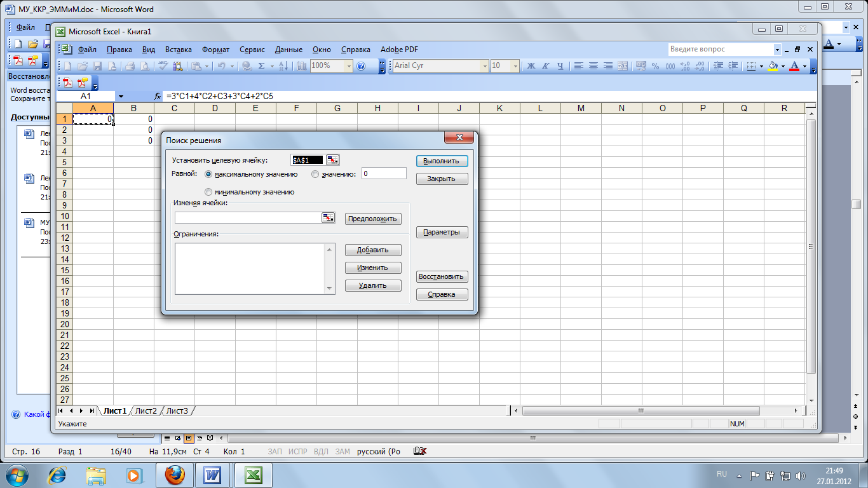The width and height of the screenshot is (868, 488).
Task: Click the Fill Color yellow bucket swatch
Action: click(773, 65)
